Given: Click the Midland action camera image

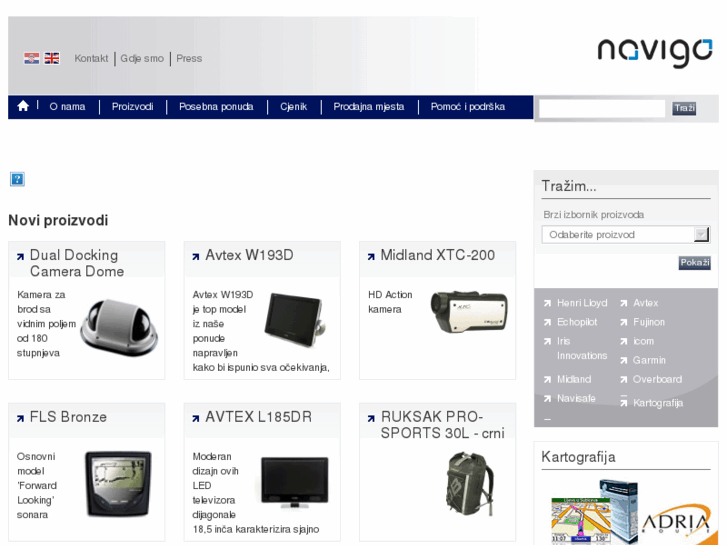Looking at the screenshot, I should (x=469, y=311).
